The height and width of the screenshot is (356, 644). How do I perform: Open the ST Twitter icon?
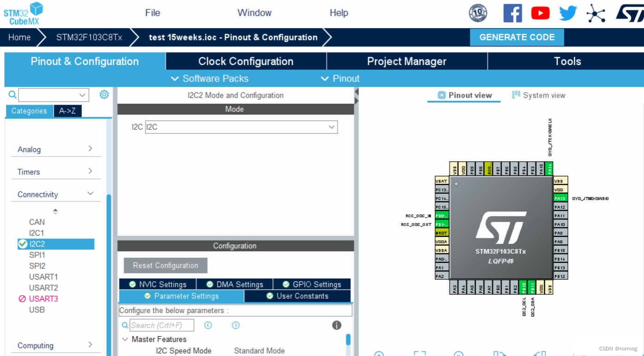pyautogui.click(x=568, y=13)
